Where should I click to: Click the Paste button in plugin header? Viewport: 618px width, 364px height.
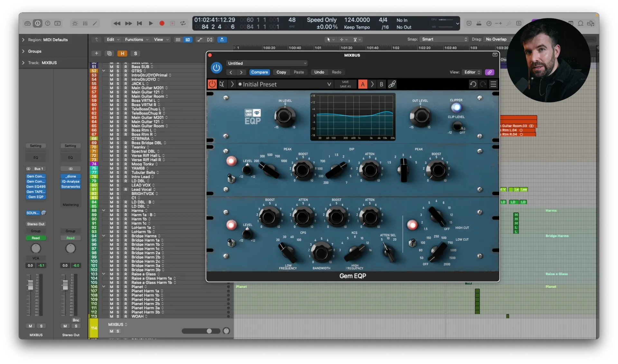coord(299,72)
